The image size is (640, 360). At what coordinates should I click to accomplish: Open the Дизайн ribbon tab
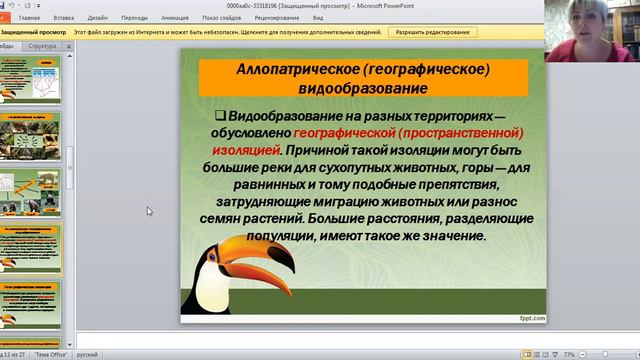(x=98, y=18)
